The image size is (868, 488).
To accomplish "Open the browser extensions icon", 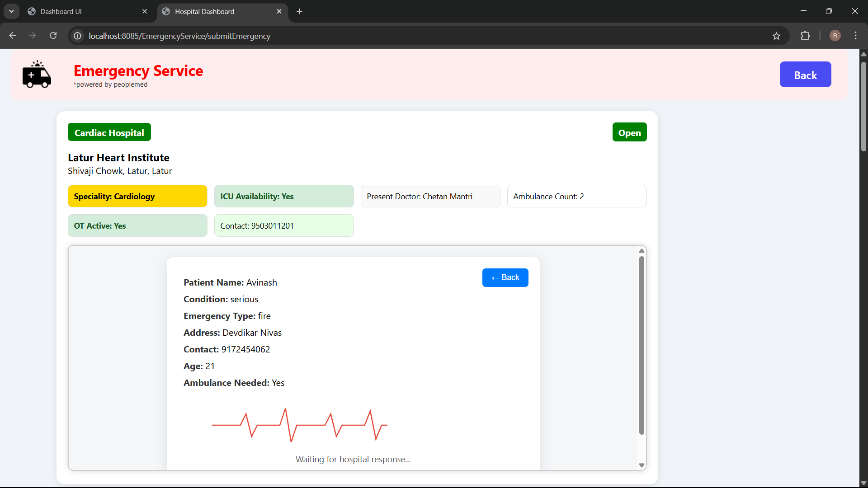I will tap(805, 36).
